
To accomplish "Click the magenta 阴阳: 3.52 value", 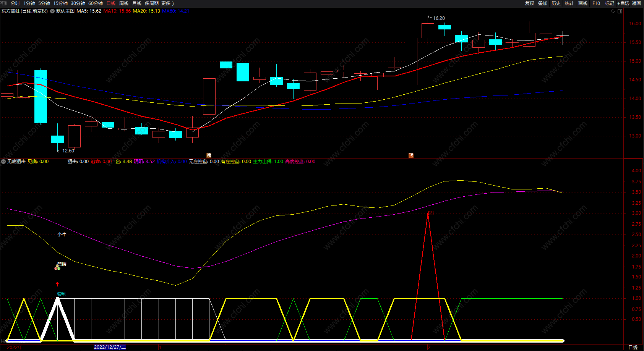I will 144,162.
